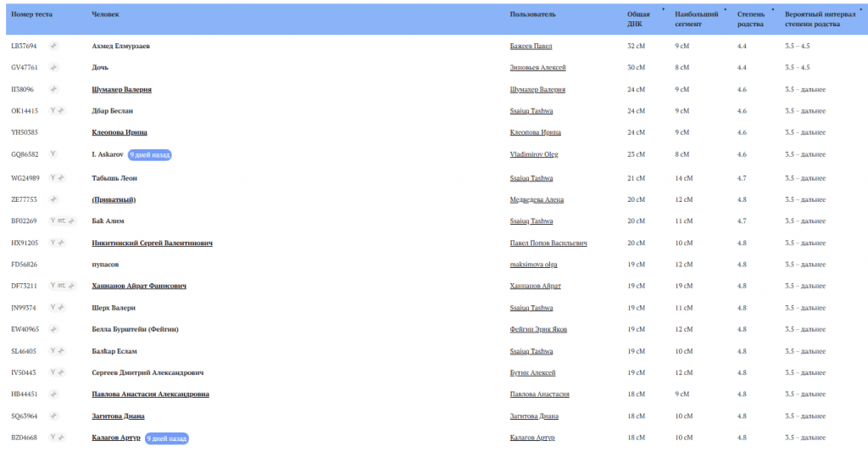868x452 pixels.
Task: Sort by Наибольший сегмент column arrow
Action: point(726,9)
